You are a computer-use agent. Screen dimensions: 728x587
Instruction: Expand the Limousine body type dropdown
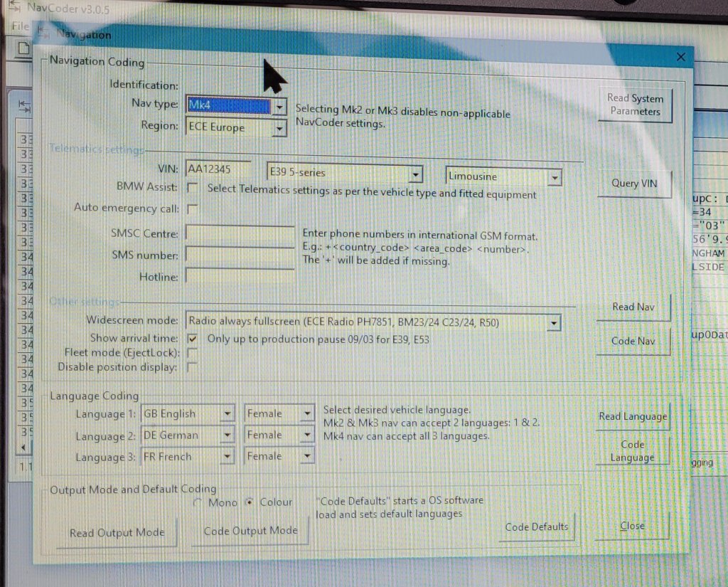(555, 177)
